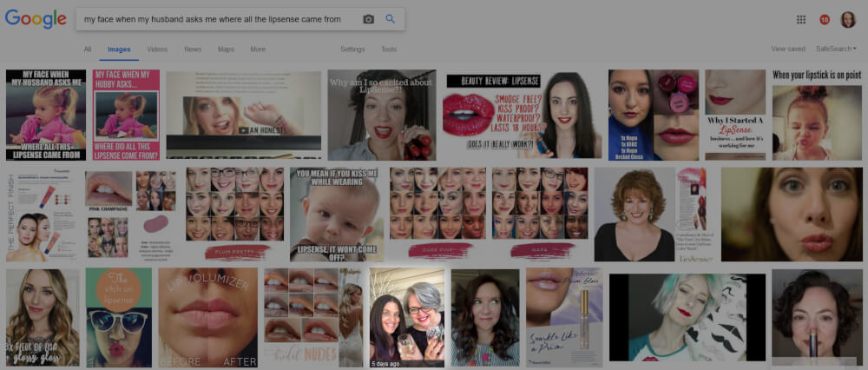Open the Lip Volumizer before and after image
The image size is (868, 370).
(x=208, y=318)
